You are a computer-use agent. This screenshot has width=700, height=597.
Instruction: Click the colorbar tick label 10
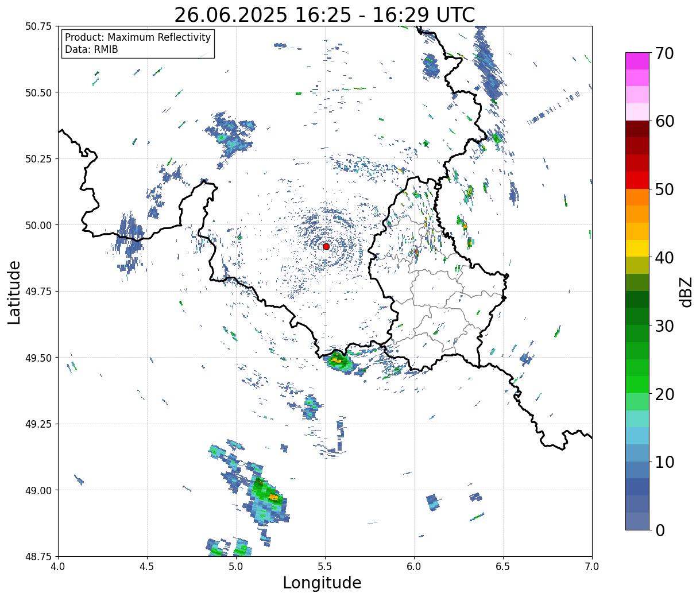pyautogui.click(x=664, y=462)
